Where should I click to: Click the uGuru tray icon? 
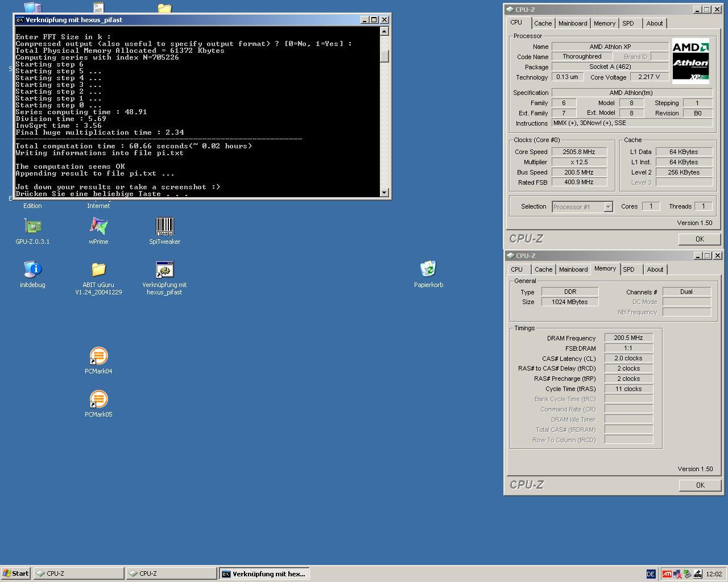click(x=697, y=574)
